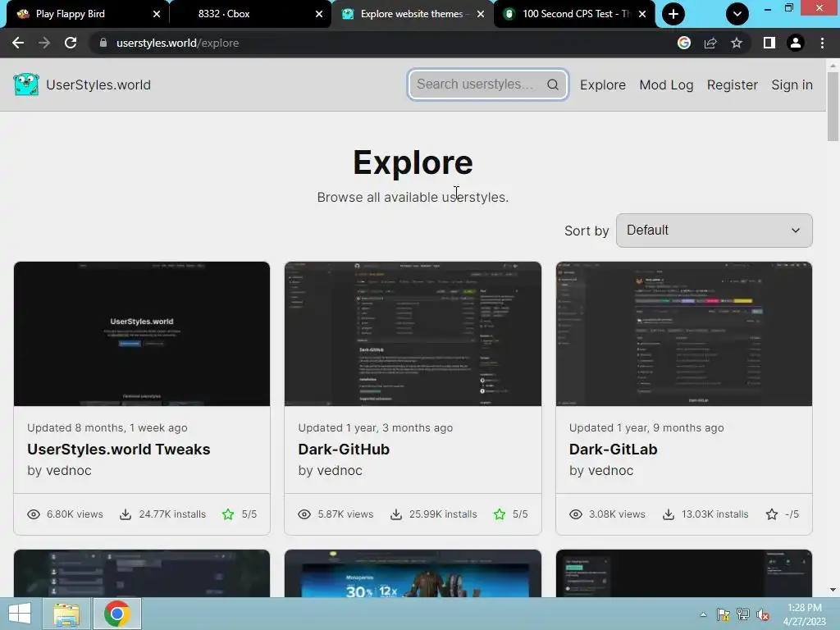Open a new tab with plus button

[673, 14]
